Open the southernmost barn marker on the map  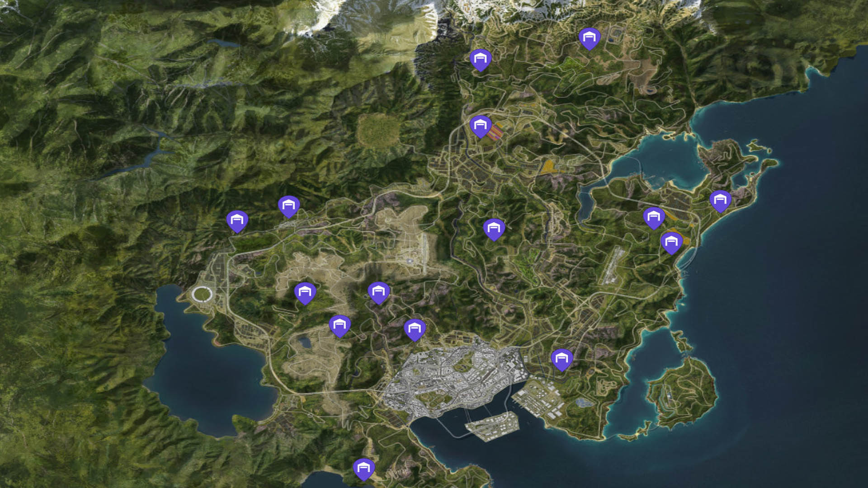364,469
